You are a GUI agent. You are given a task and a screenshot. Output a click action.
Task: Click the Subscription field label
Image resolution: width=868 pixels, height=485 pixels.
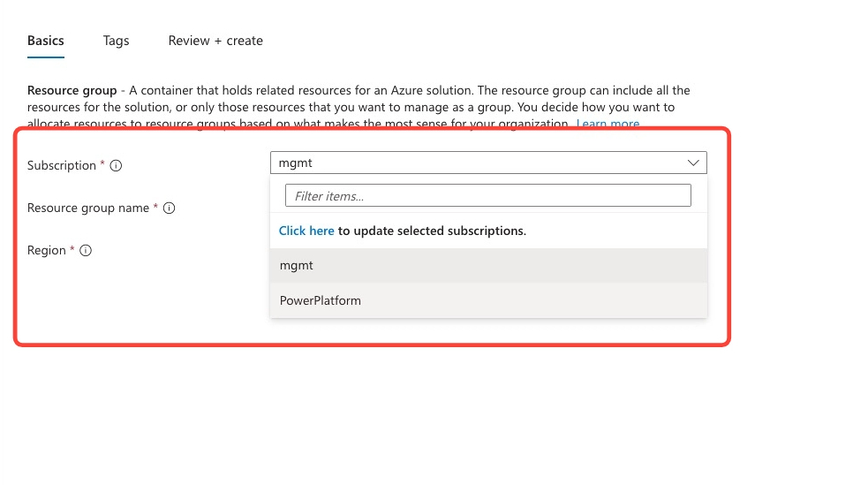point(61,166)
